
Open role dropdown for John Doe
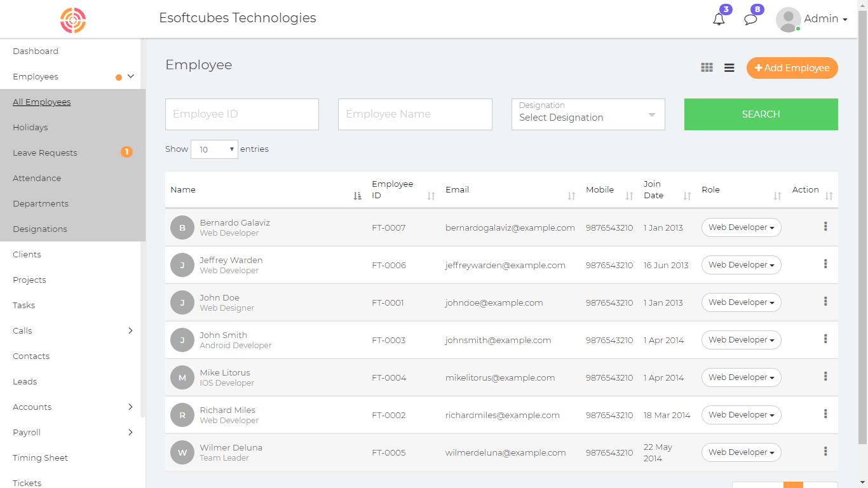(x=741, y=302)
